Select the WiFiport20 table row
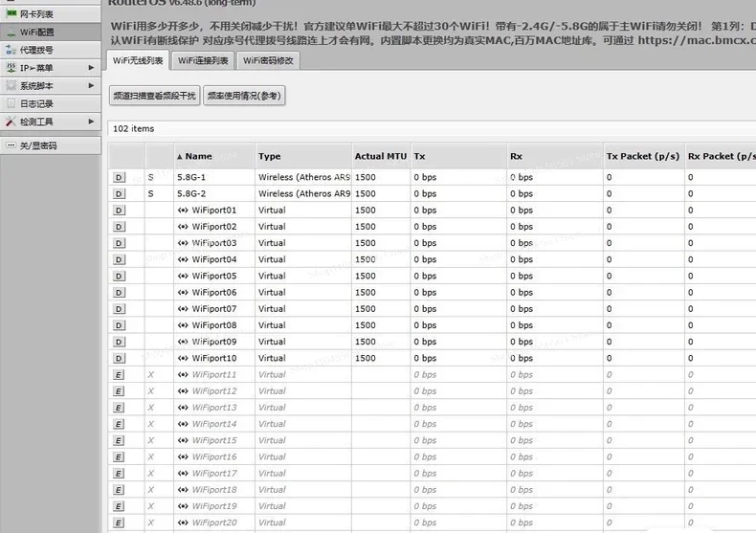The image size is (756, 533). 432,522
